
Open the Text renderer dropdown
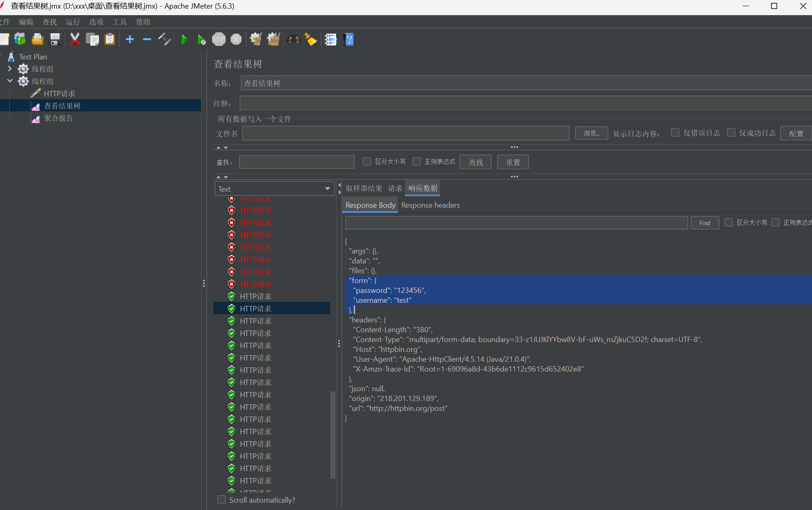pos(274,189)
